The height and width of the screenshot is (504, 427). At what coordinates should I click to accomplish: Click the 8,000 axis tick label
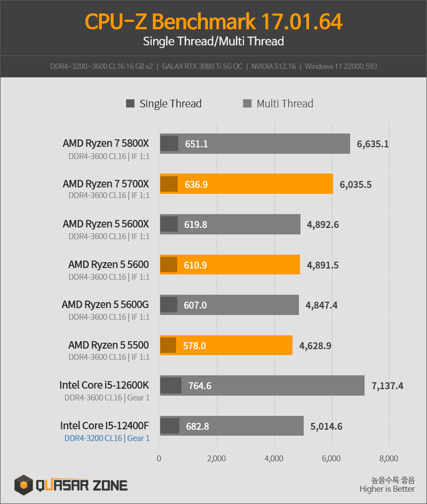coord(389,459)
